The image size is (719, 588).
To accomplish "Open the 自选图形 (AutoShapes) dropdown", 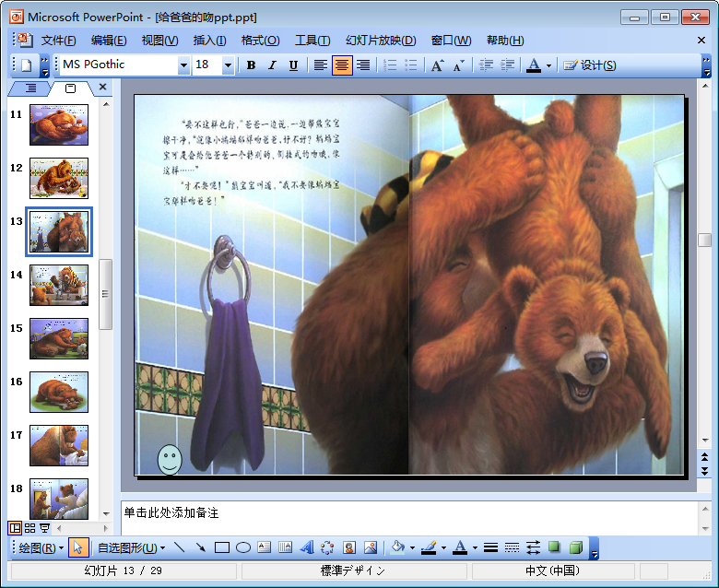I will [131, 547].
